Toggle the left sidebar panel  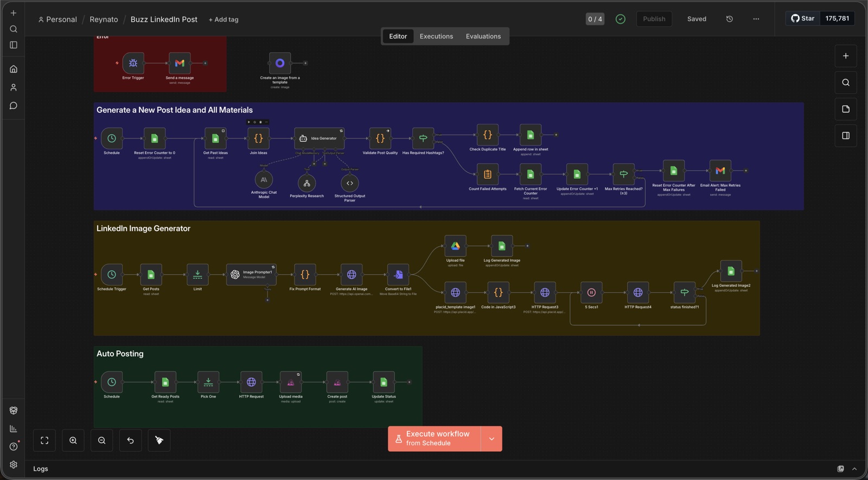coord(14,45)
